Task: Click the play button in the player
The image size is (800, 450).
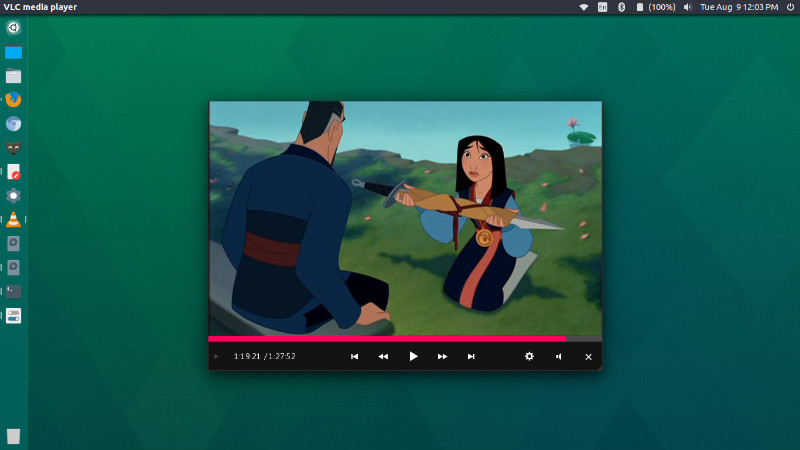Action: 413,356
